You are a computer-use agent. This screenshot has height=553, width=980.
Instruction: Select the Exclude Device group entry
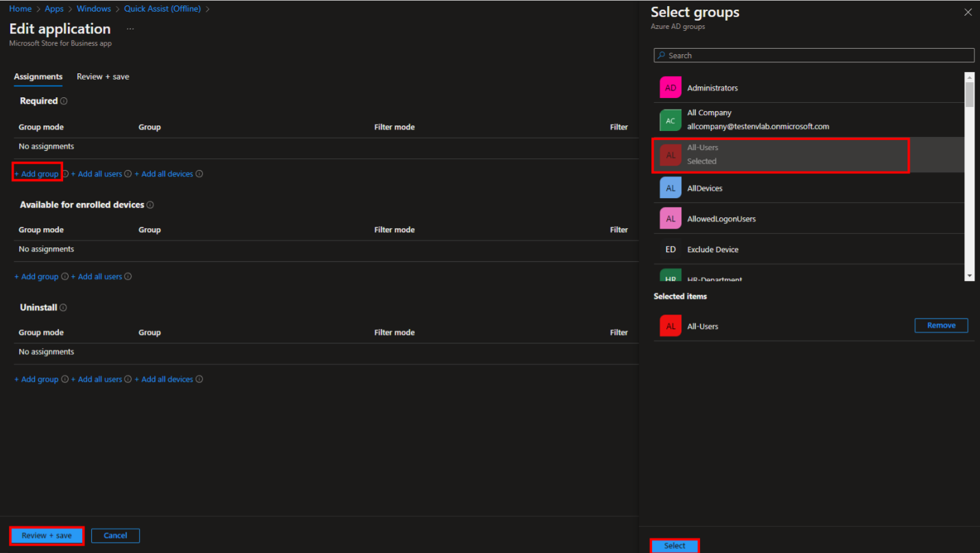[x=713, y=249]
